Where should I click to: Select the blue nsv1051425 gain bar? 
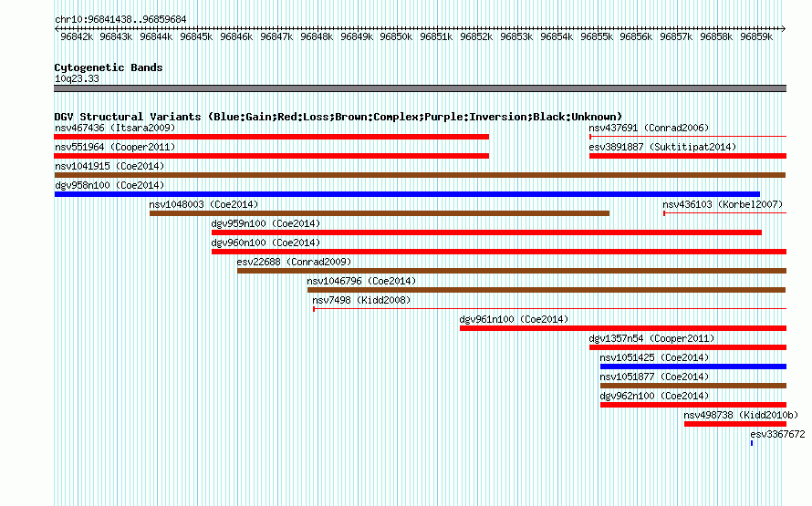coord(693,367)
